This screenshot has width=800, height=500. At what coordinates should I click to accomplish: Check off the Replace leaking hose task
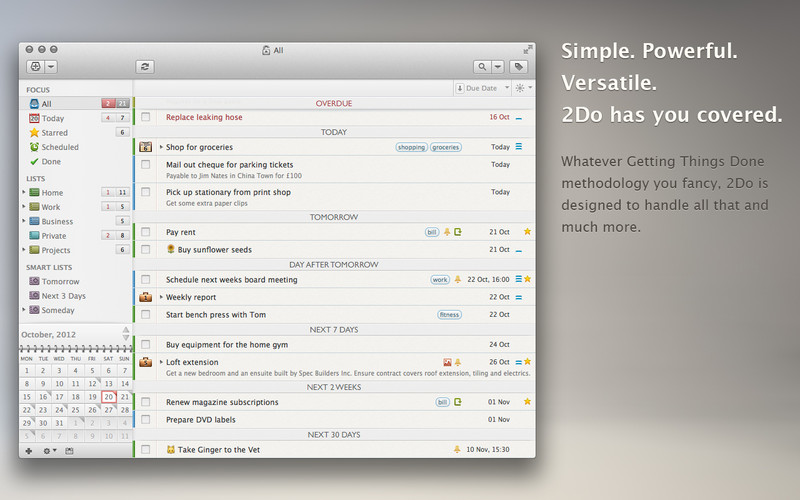coord(146,117)
